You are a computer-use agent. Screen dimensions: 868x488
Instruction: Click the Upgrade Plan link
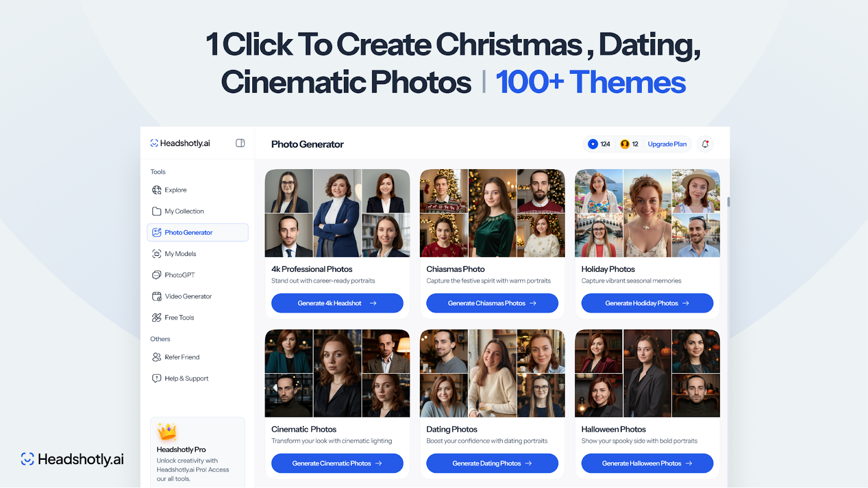[667, 144]
